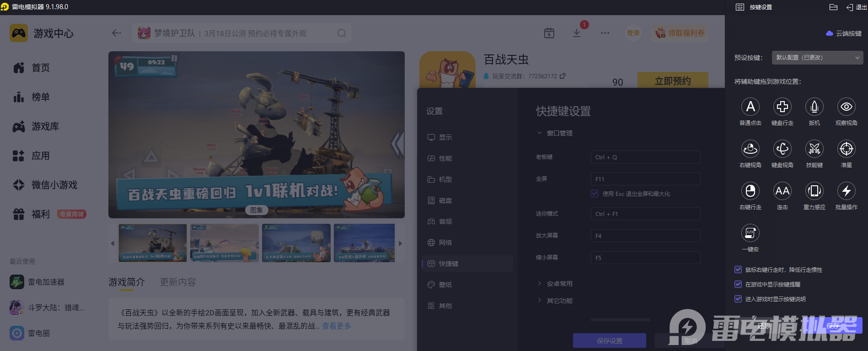Screen dimensions: 868x351
Task: Open the downloads icon with badge
Action: (577, 33)
